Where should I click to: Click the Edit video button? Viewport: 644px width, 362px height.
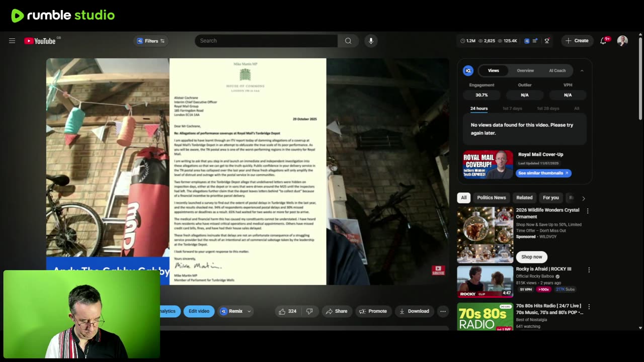click(199, 311)
